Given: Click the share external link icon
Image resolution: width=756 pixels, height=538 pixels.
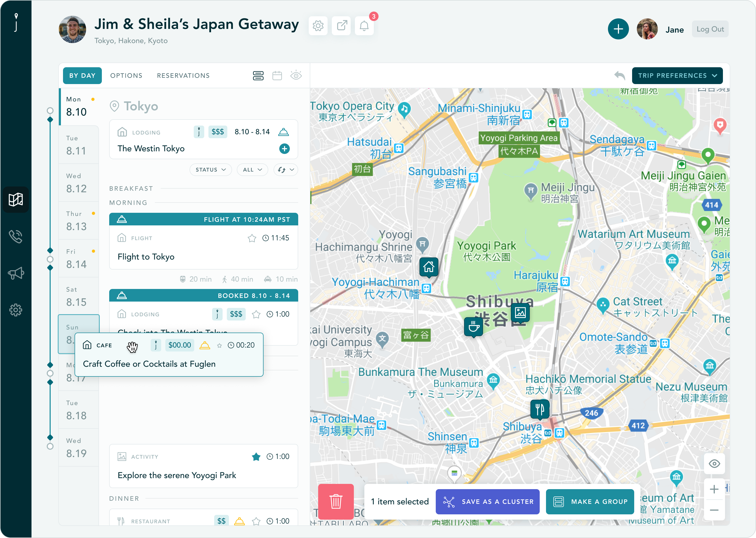Looking at the screenshot, I should [x=341, y=26].
